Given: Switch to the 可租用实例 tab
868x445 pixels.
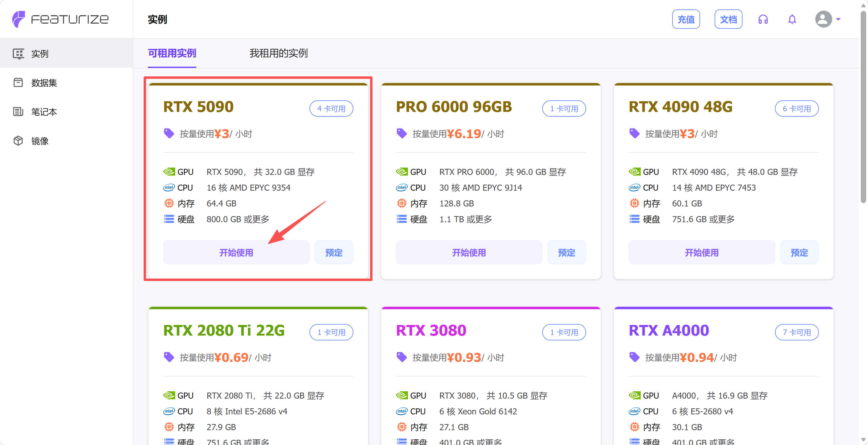Looking at the screenshot, I should click(x=172, y=53).
